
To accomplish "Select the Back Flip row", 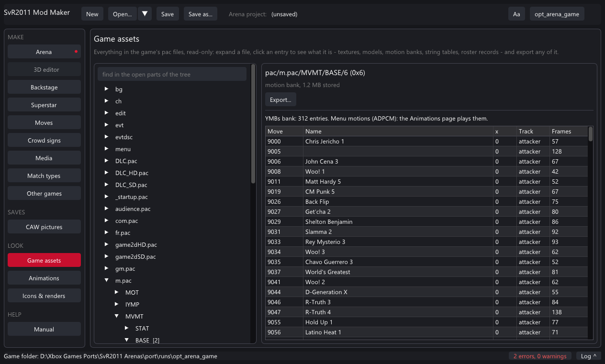I will pos(426,202).
